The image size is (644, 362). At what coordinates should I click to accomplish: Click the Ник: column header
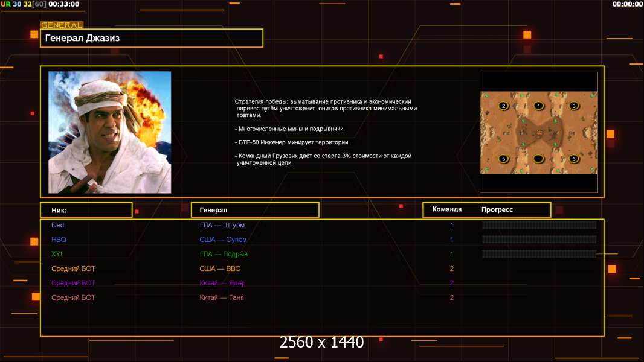click(x=86, y=210)
